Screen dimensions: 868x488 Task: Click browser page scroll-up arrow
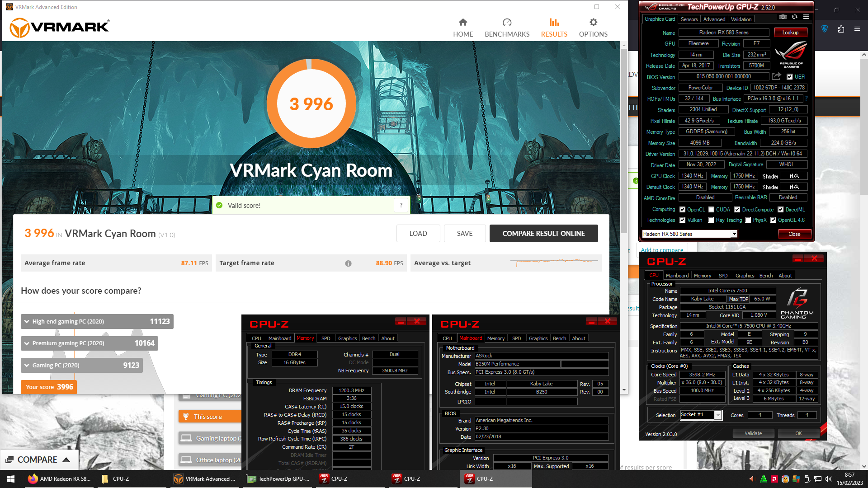click(864, 54)
